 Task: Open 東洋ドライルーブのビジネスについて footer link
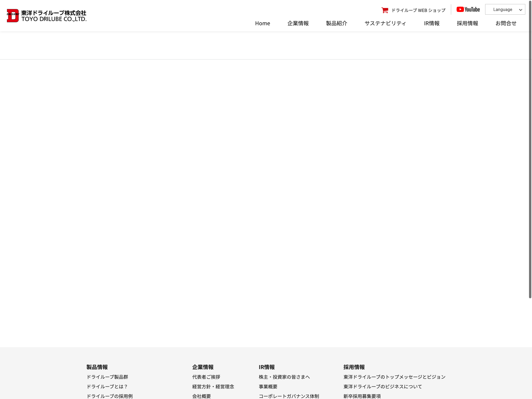(x=382, y=386)
